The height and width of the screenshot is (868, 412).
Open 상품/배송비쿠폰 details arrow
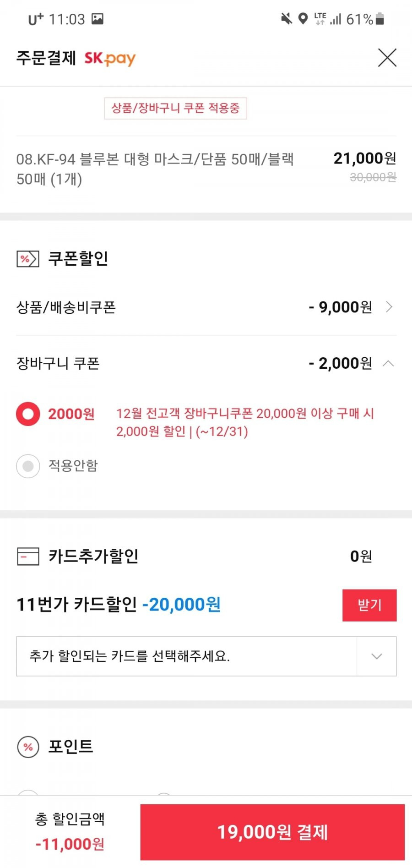click(x=389, y=307)
